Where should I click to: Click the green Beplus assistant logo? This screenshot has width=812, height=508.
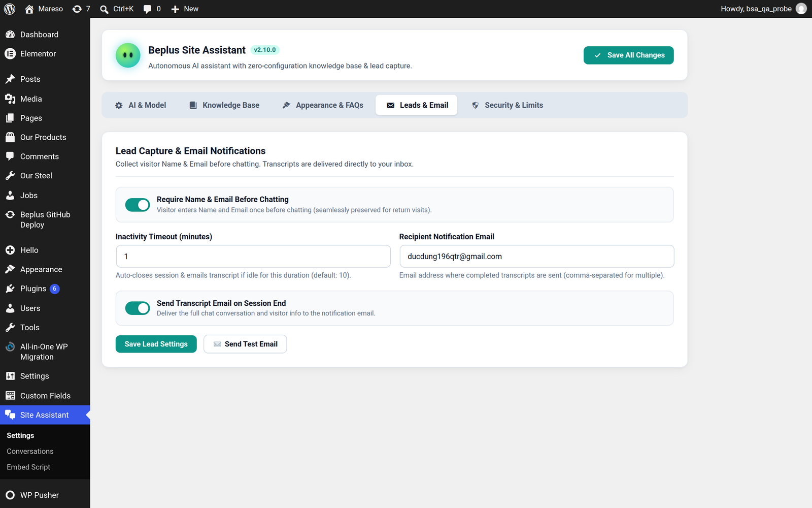[x=128, y=55]
